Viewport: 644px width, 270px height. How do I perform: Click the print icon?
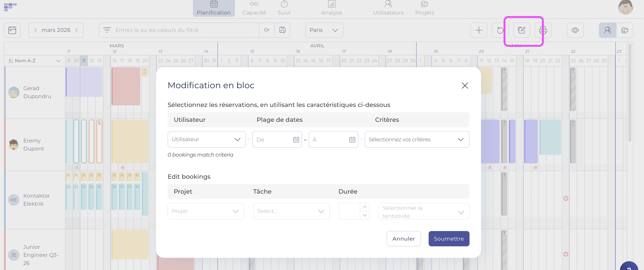click(543, 30)
